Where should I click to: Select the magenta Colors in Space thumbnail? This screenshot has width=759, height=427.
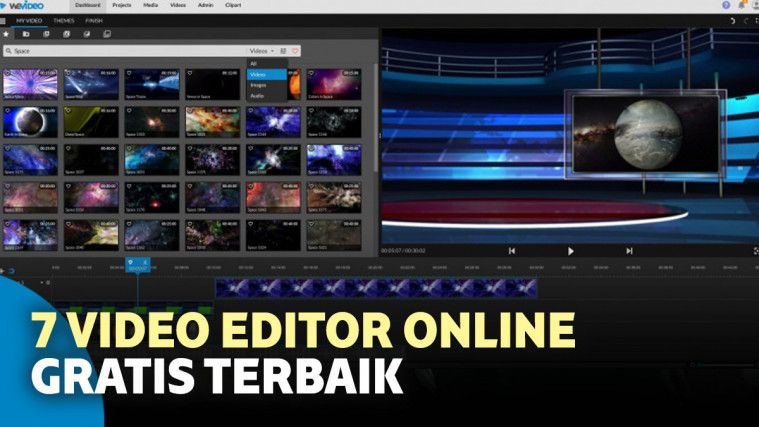click(334, 84)
